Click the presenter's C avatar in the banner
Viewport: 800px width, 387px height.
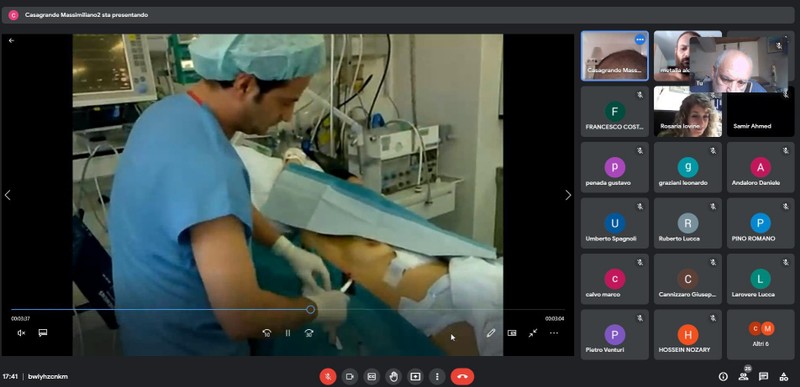coord(14,15)
